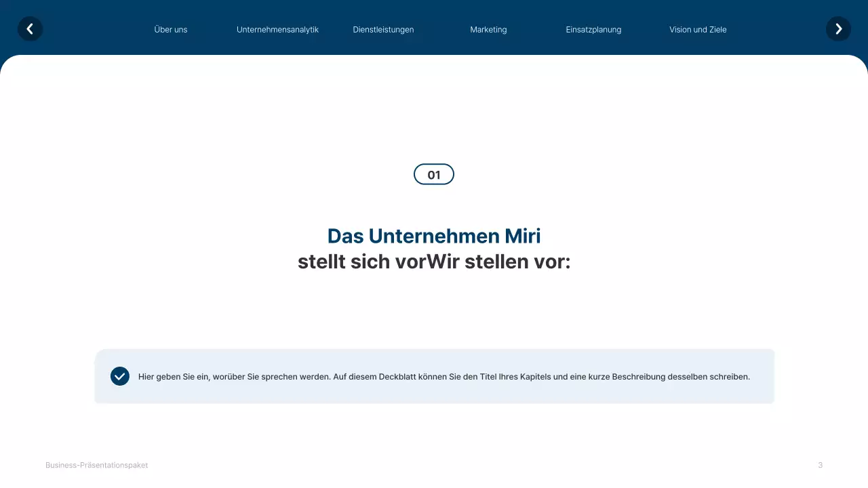Advance to the next slide using the right chevron

click(838, 29)
